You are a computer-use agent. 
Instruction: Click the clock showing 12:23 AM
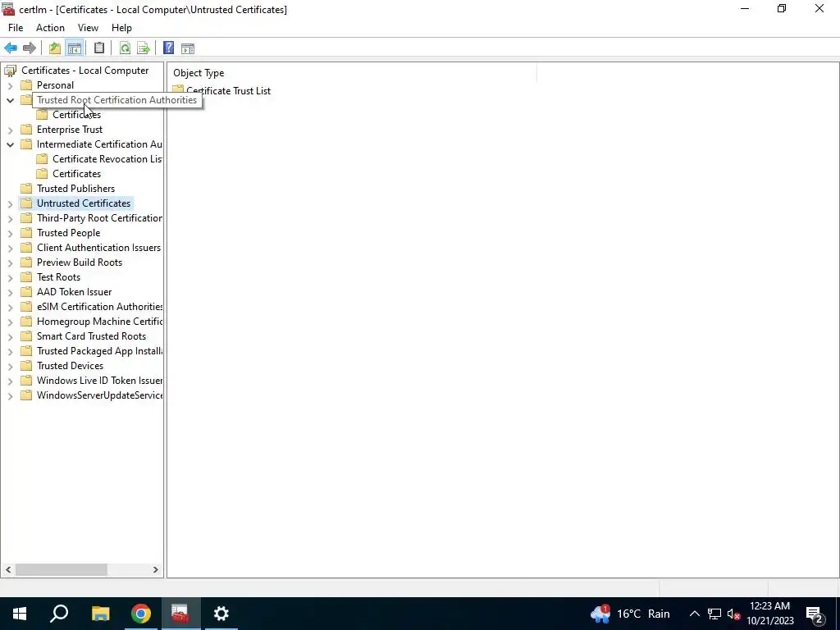(x=769, y=614)
